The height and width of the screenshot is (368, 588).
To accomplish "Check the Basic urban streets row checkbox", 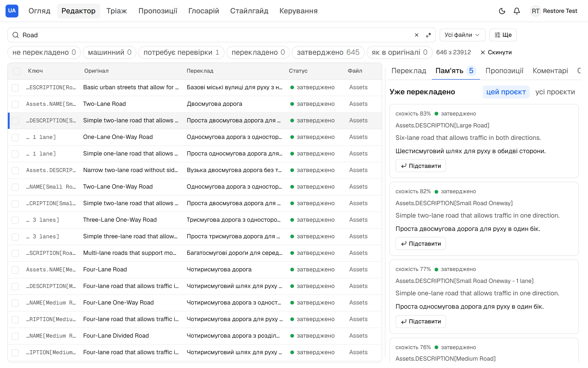I will (x=15, y=88).
